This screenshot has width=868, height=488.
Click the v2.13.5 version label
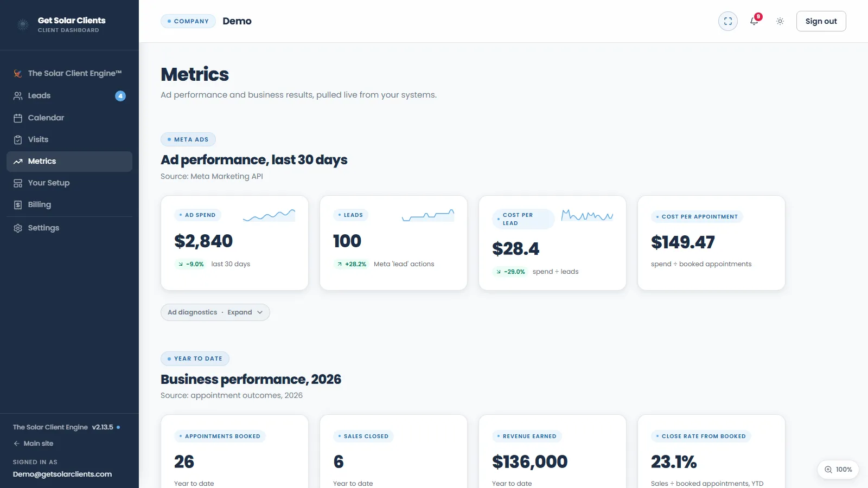click(103, 427)
